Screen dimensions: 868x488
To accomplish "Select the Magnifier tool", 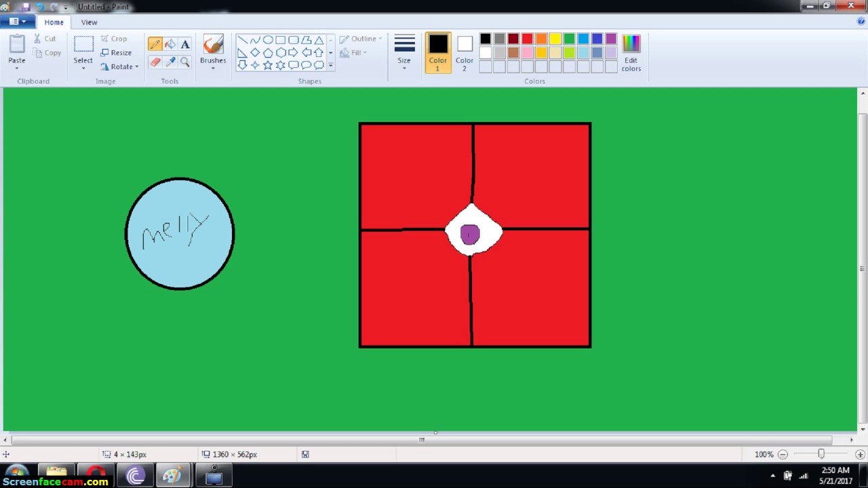I will point(185,62).
